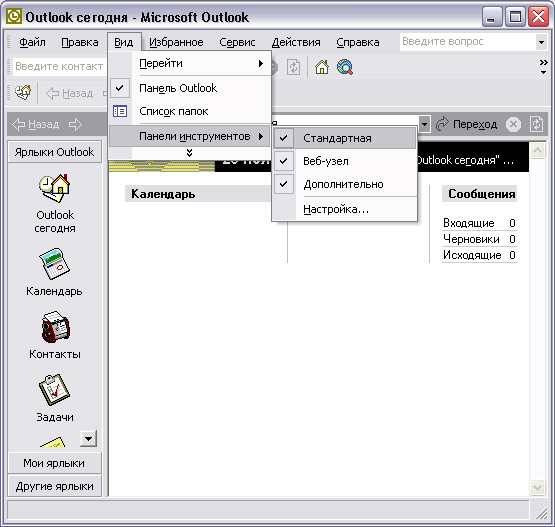Click the Введите контакт input field
This screenshot has height=527, width=555.
coord(59,66)
